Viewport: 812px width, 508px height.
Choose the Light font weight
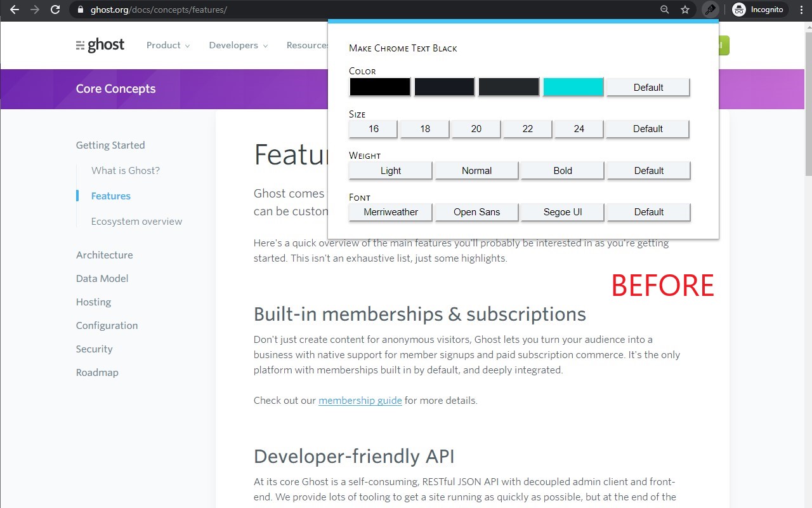(x=391, y=171)
